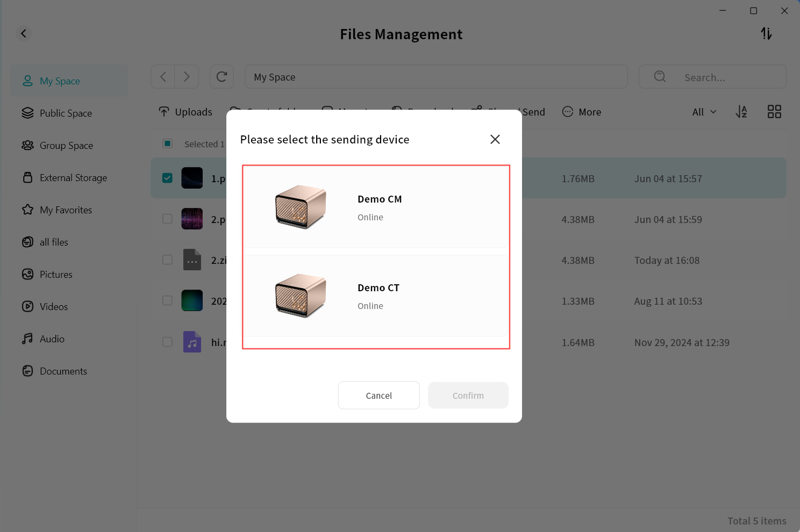
Task: Open the sort order icon
Action: pos(741,112)
